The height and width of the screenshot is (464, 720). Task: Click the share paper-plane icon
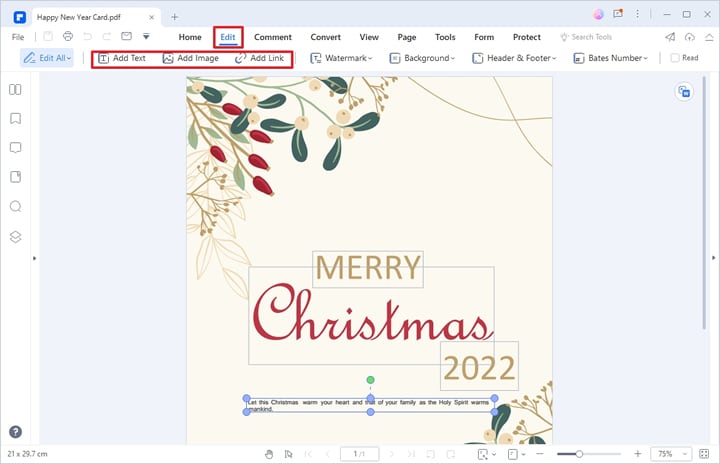pos(670,37)
